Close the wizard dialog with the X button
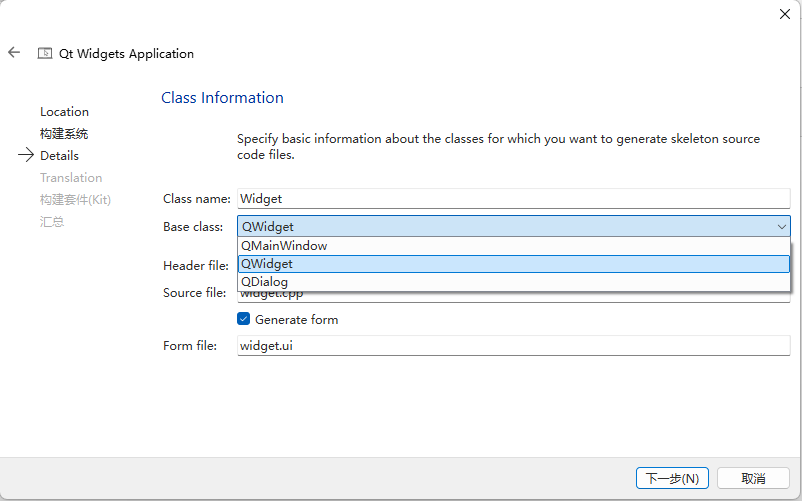Image resolution: width=802 pixels, height=501 pixels. point(785,14)
